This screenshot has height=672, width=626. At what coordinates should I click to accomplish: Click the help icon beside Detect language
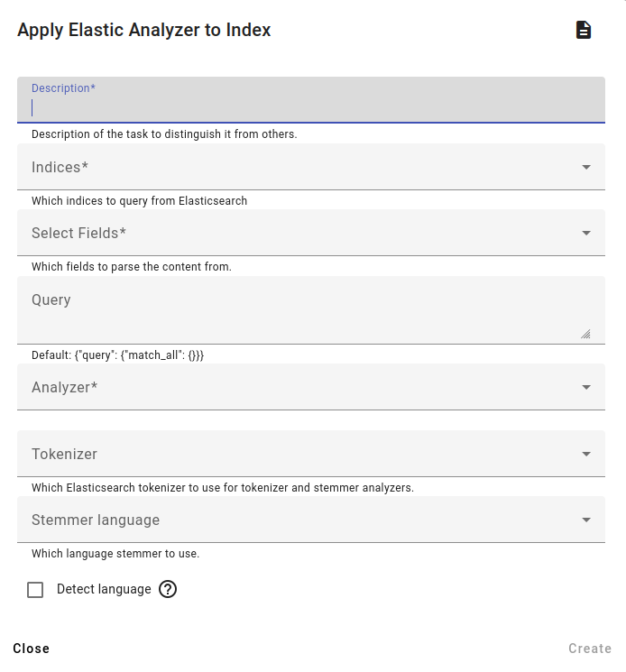point(168,589)
